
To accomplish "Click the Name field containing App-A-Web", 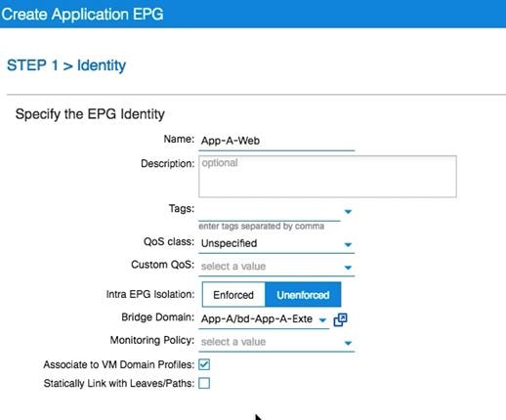I will click(x=276, y=142).
